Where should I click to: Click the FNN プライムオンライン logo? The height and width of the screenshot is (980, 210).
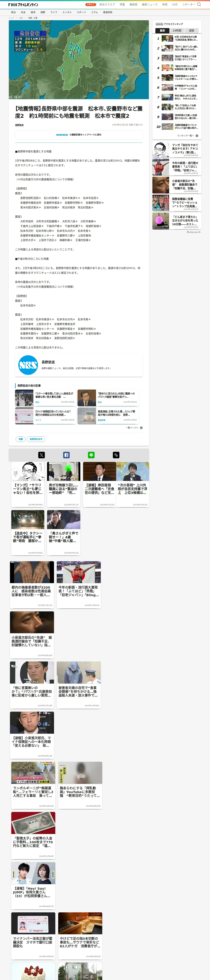(23, 5)
